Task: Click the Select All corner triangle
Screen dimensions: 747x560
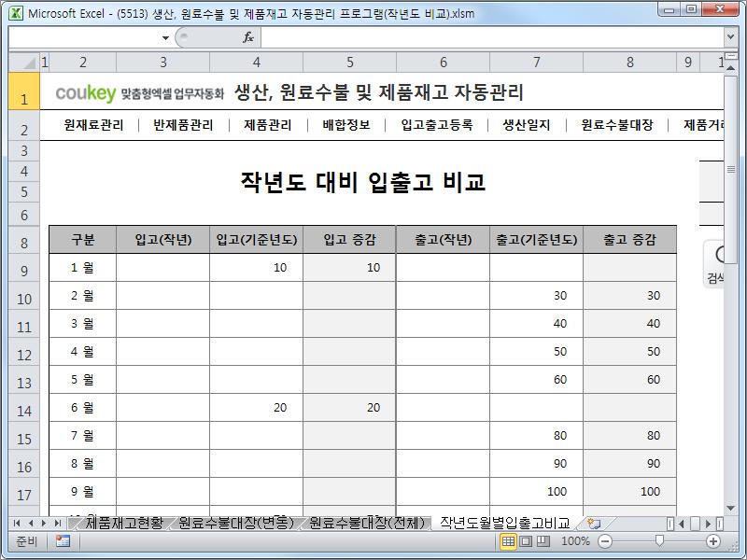Action: pos(24,63)
